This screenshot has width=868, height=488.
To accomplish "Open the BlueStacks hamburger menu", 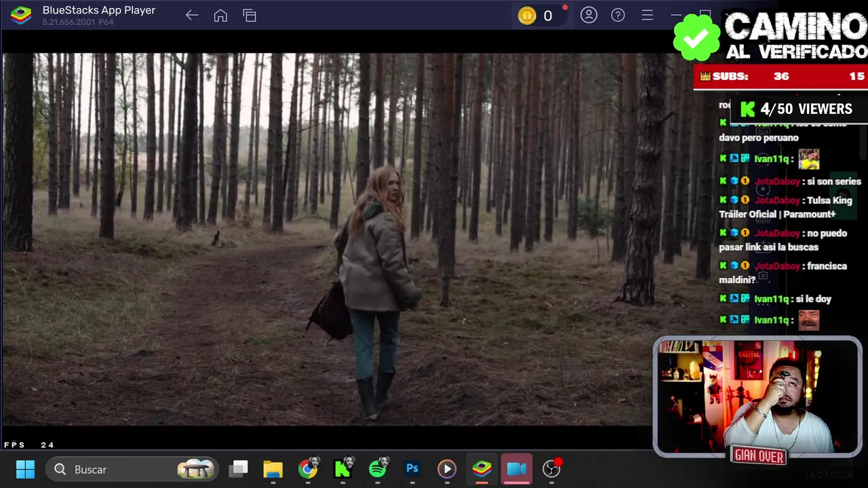I will (x=647, y=15).
